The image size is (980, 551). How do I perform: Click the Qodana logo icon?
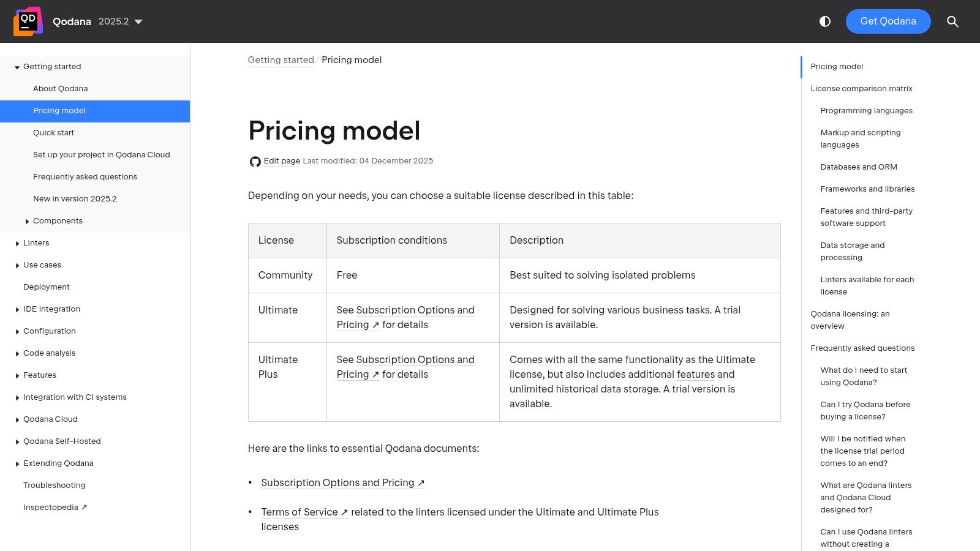28,21
